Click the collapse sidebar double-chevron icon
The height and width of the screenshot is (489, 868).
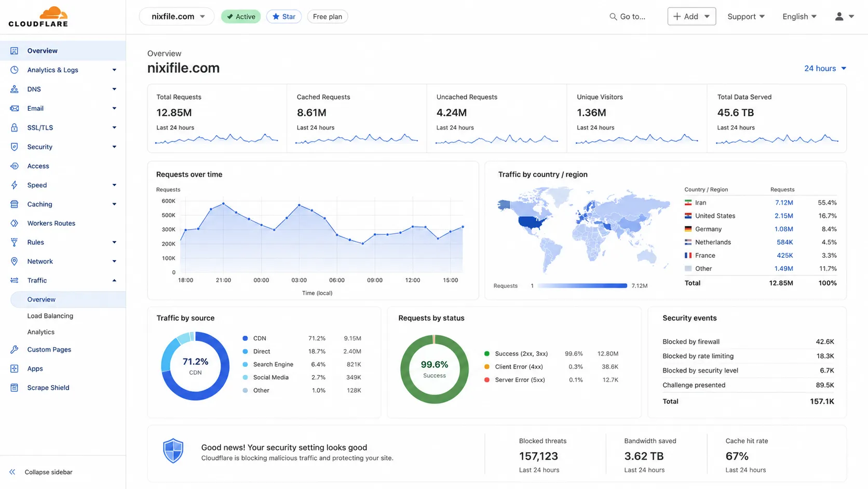12,472
